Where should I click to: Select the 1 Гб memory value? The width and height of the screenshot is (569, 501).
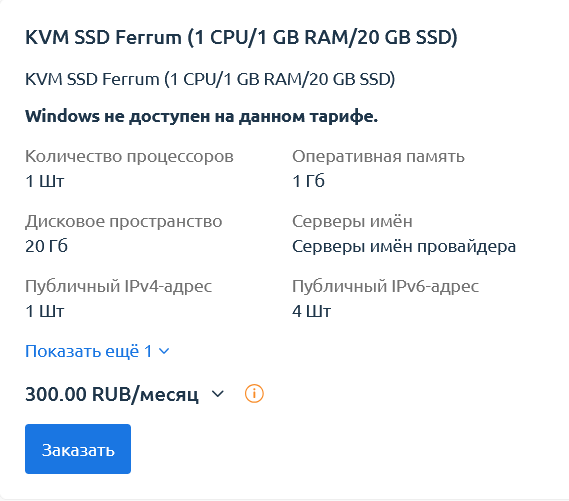click(308, 181)
